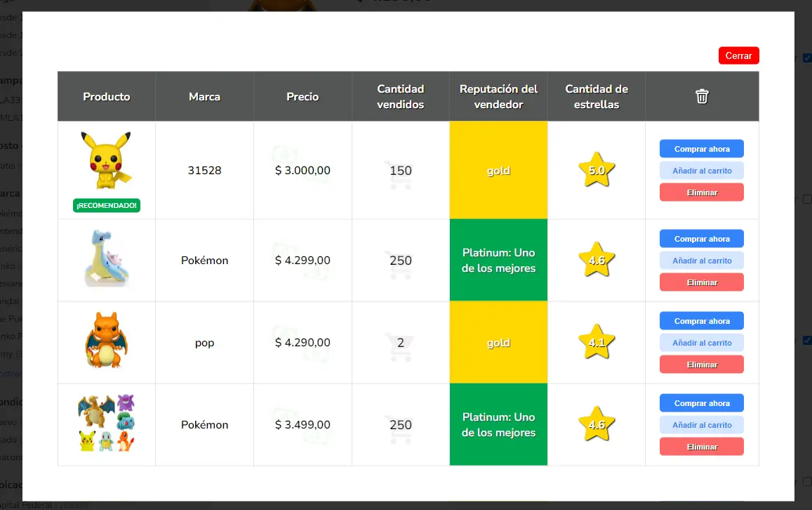The width and height of the screenshot is (812, 510).
Task: Buy the $ 3.499,00 Pokémon set now
Action: 702,403
